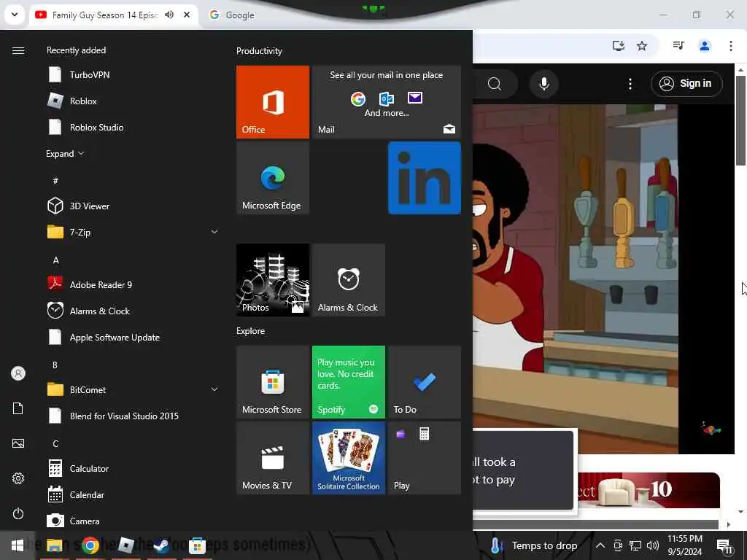Open Pictures from Start sidebar
Viewport: 747px width, 560px height.
coord(18,443)
